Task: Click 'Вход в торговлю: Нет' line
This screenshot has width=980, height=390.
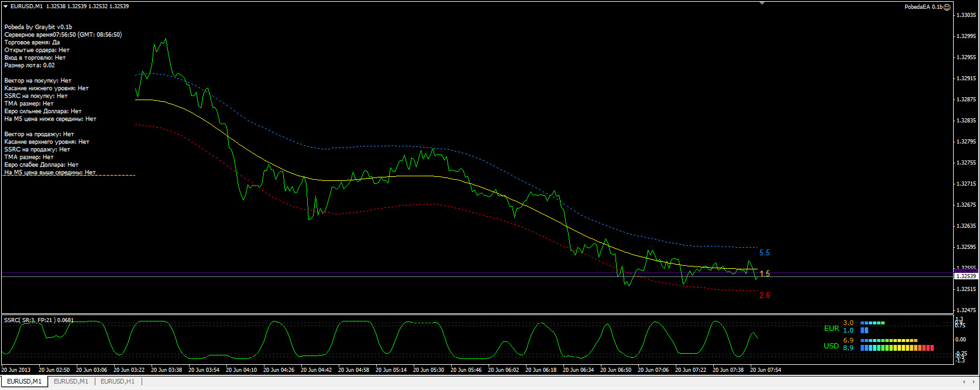Action: [x=35, y=57]
